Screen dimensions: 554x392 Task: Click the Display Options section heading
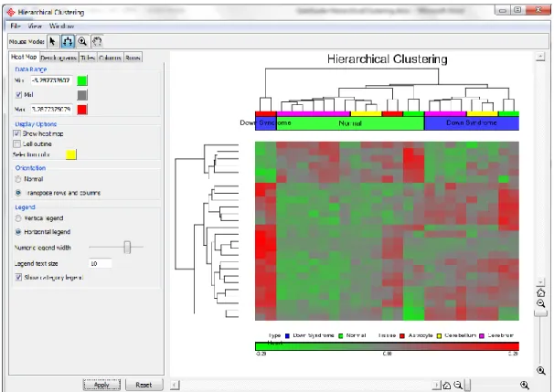[x=36, y=124]
